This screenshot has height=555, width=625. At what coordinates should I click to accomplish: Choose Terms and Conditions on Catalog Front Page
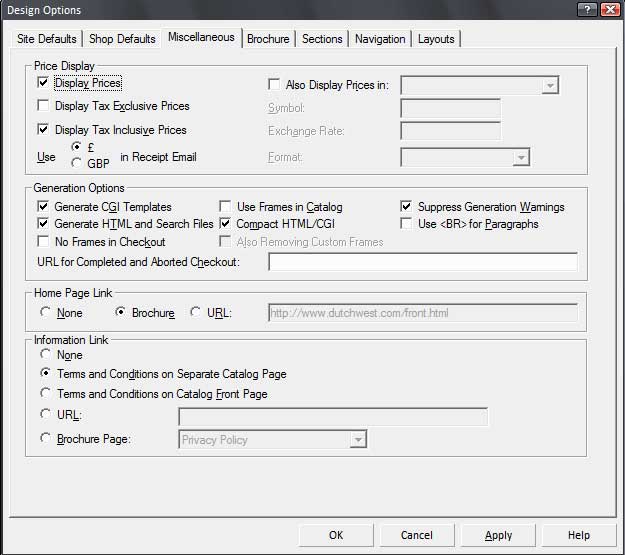click(x=46, y=394)
